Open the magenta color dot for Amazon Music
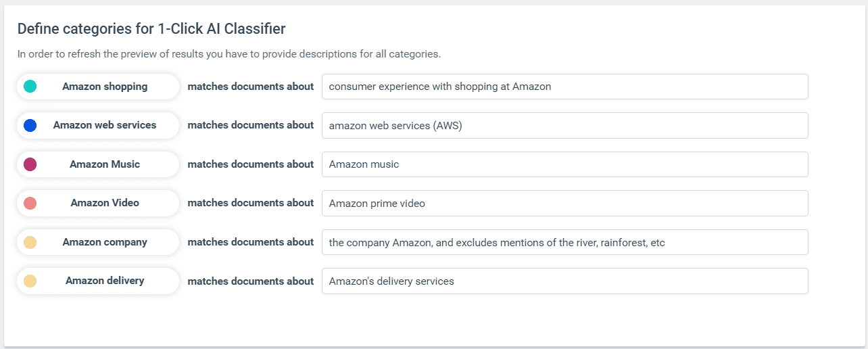Viewport: 868px width, 349px height. [x=30, y=164]
